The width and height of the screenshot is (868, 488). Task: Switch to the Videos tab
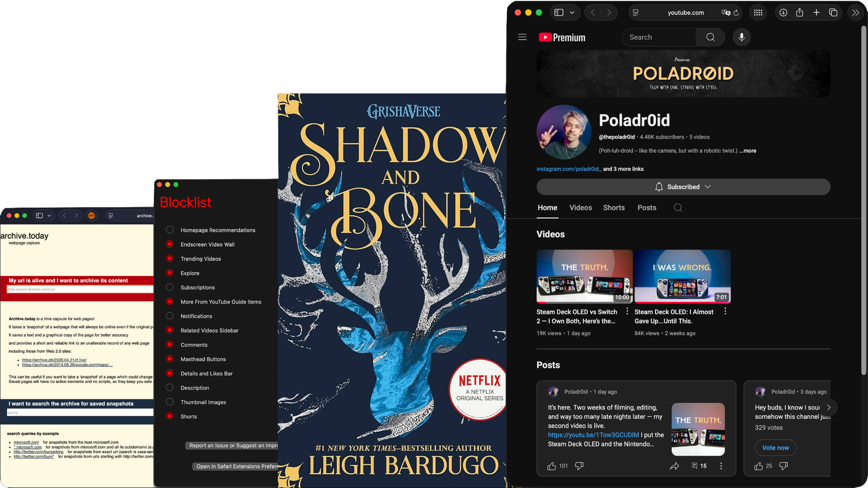tap(580, 208)
